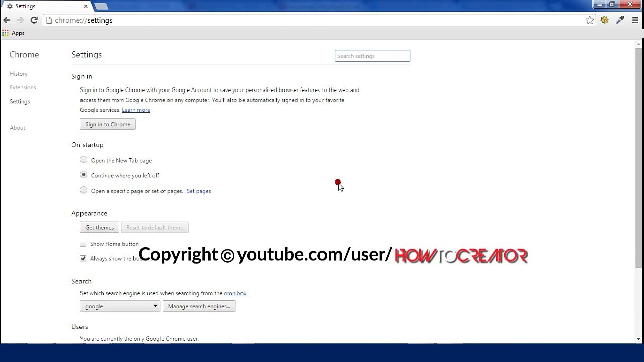644x362 pixels.
Task: Click the 'On startup' section heading
Action: point(88,145)
